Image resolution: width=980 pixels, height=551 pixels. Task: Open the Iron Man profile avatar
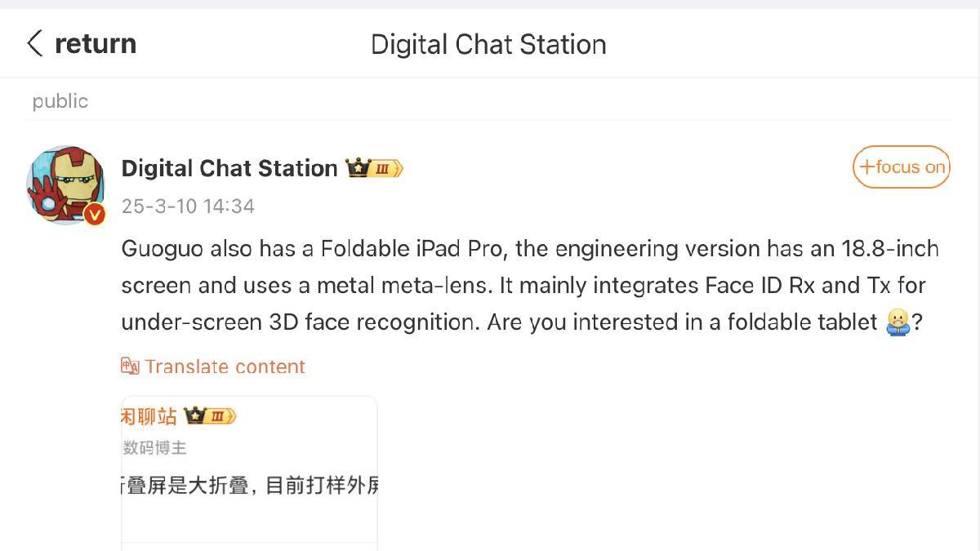(x=65, y=184)
